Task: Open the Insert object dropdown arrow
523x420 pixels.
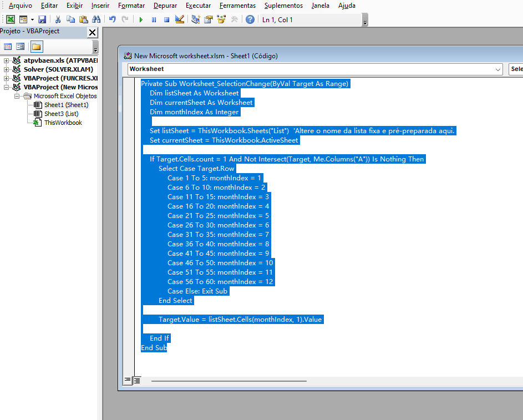Action: click(32, 19)
